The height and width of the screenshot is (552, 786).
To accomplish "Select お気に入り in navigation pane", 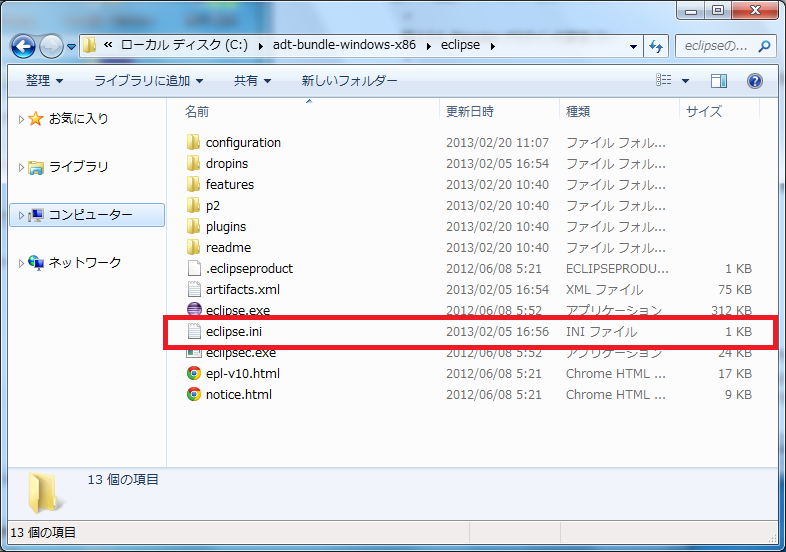I will coord(78,119).
